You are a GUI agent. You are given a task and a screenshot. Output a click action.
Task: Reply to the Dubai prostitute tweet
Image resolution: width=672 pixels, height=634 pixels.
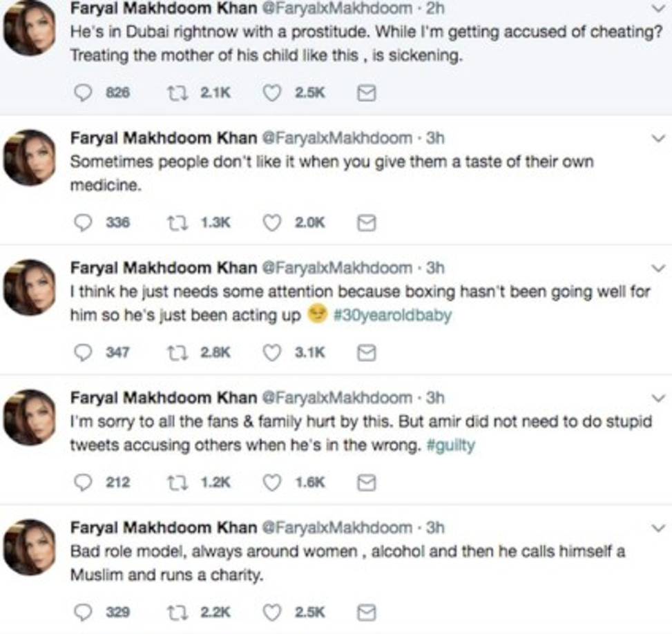[84, 93]
